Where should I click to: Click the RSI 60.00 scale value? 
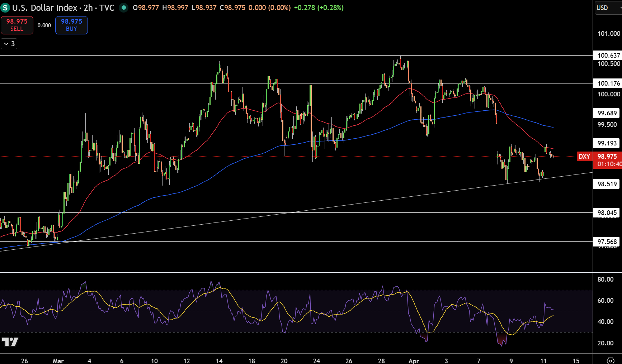point(605,300)
